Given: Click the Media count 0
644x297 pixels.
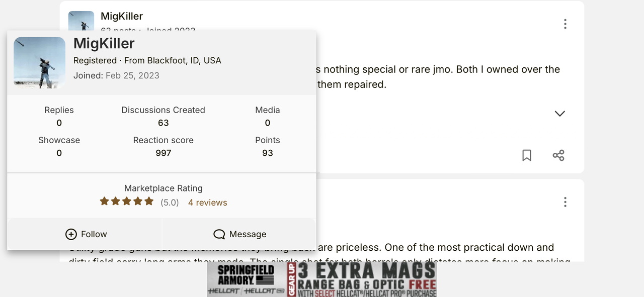Looking at the screenshot, I should pos(268,123).
